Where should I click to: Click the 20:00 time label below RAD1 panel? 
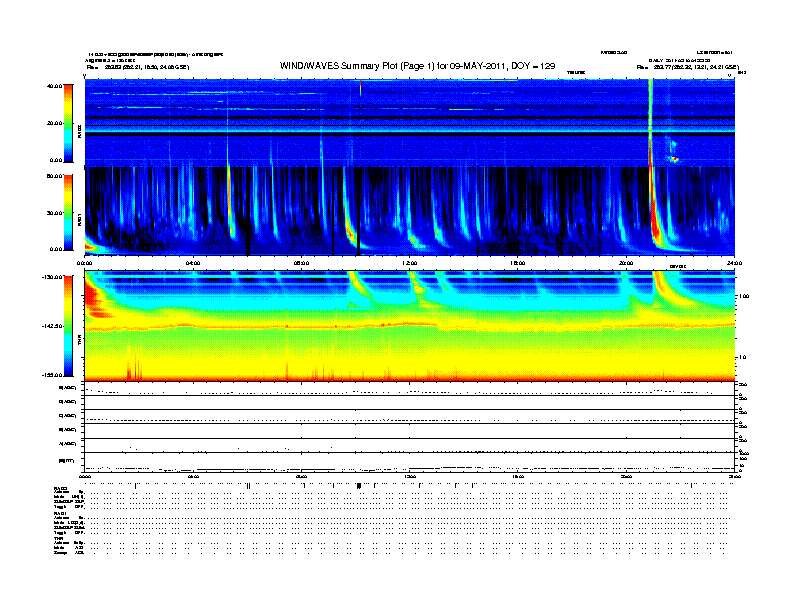(626, 263)
